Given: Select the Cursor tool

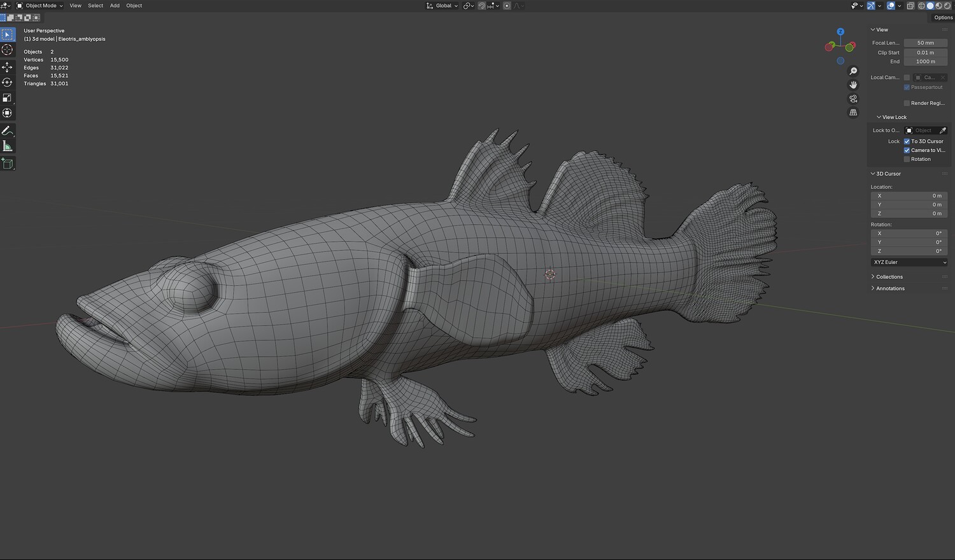Looking at the screenshot, I should point(8,50).
